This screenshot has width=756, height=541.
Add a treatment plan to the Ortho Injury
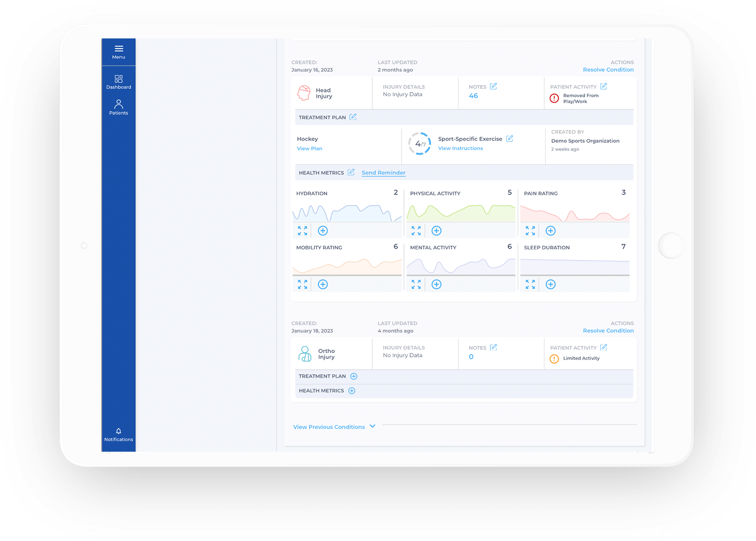click(x=354, y=376)
